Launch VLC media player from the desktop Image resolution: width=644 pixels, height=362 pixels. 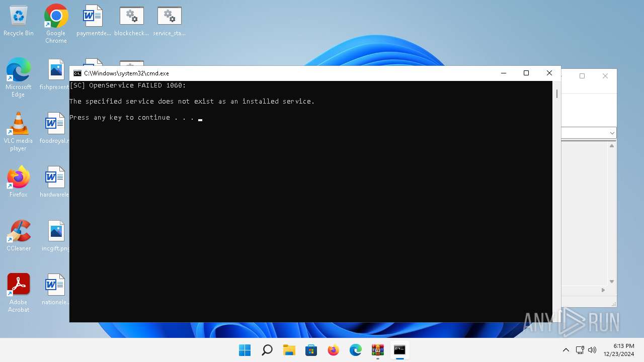tap(19, 131)
